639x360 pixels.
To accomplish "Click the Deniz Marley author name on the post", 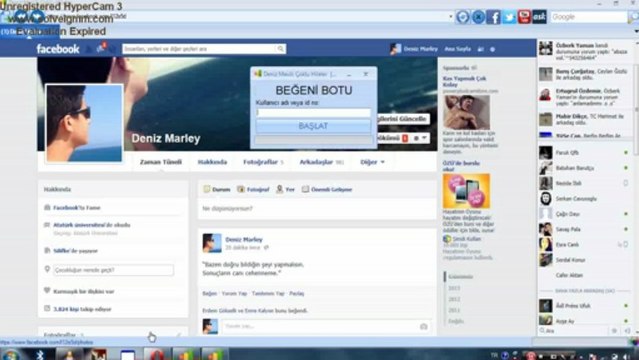I will click(x=244, y=240).
